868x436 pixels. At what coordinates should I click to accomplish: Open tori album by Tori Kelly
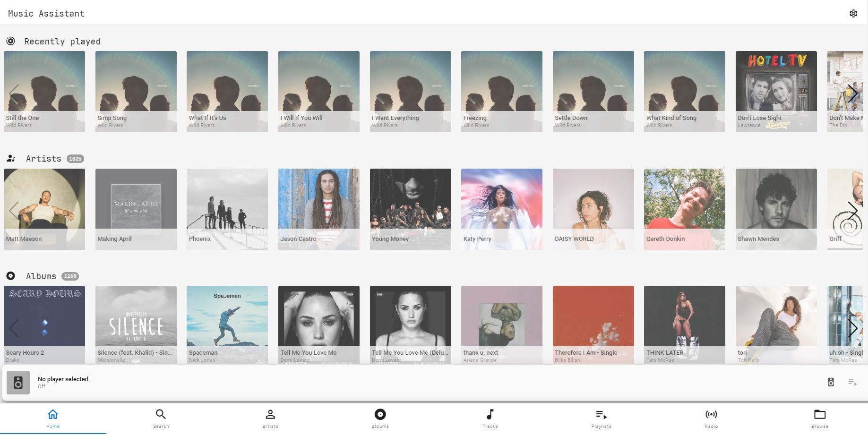(776, 325)
